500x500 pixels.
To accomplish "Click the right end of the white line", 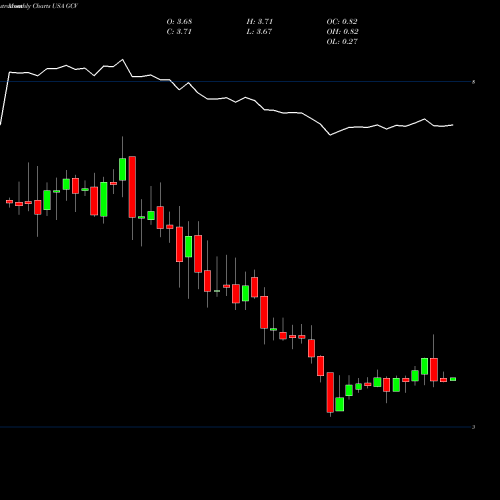I will [x=453, y=125].
